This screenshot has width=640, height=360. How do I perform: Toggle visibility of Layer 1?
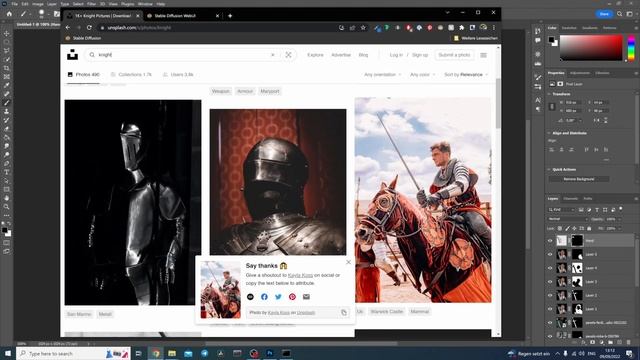(550, 309)
